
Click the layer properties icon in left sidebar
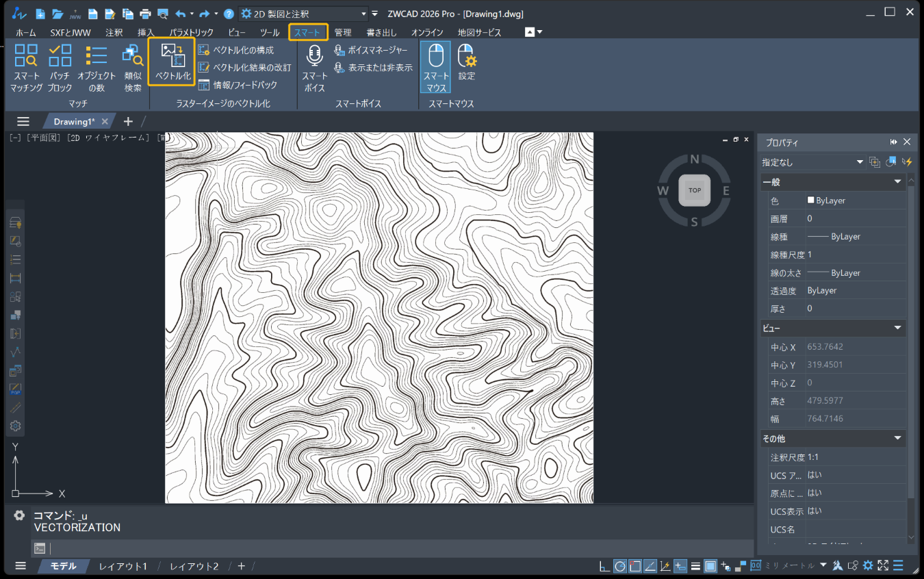pos(15,222)
